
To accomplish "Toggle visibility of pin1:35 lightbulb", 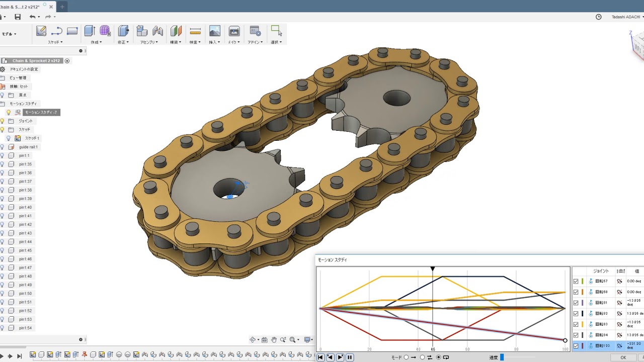I will (3, 164).
